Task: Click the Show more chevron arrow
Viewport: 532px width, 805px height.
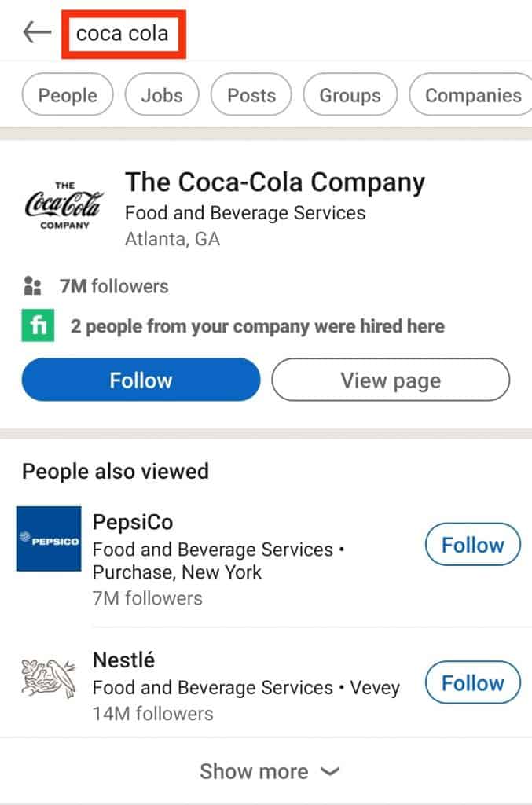Action: [328, 772]
